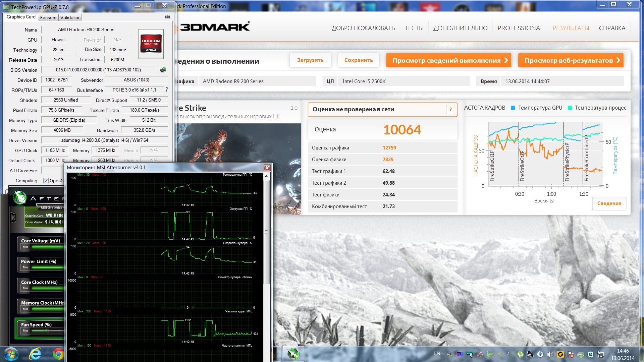
Task: Click the Afterburner monitoring window scrollbar
Action: pyautogui.click(x=267, y=231)
